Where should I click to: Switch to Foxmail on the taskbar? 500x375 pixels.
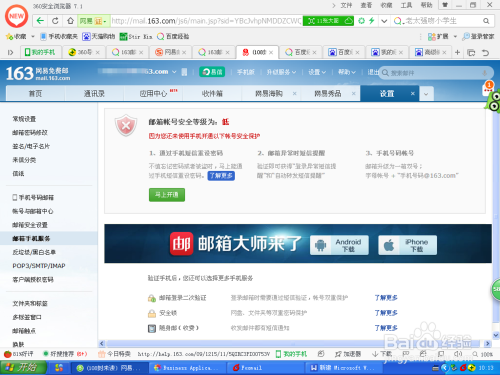pos(266,368)
